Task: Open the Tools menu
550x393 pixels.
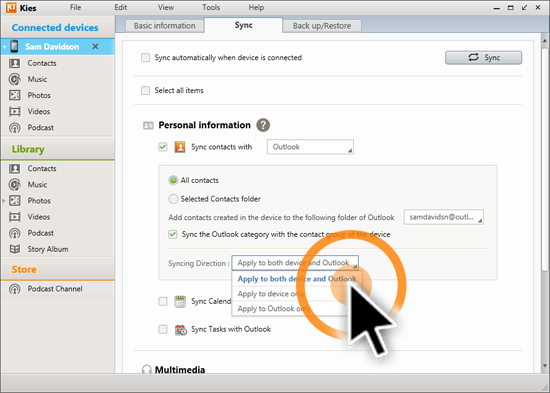Action: (x=211, y=7)
